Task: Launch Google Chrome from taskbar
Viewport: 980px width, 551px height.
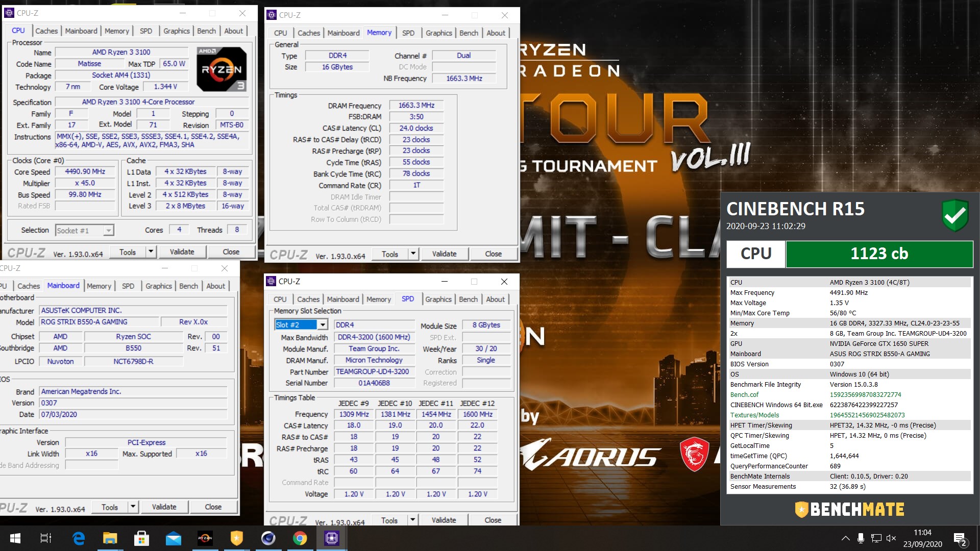Action: [x=300, y=538]
